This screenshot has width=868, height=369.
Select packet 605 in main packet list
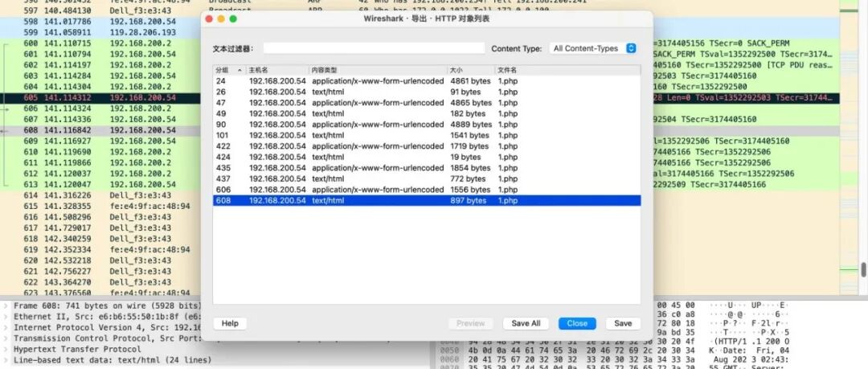(100, 97)
